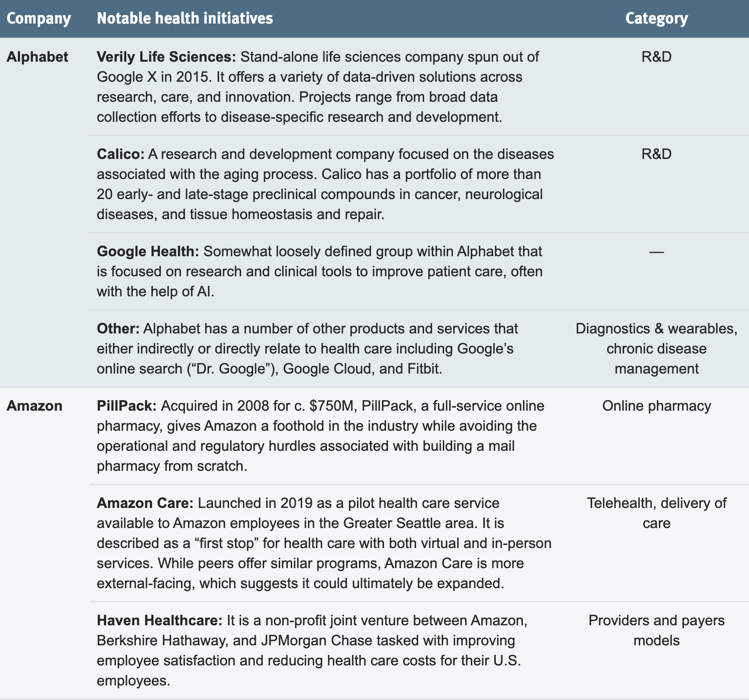Click the Verily Life Sciences heading
The image size is (749, 700).
166,57
